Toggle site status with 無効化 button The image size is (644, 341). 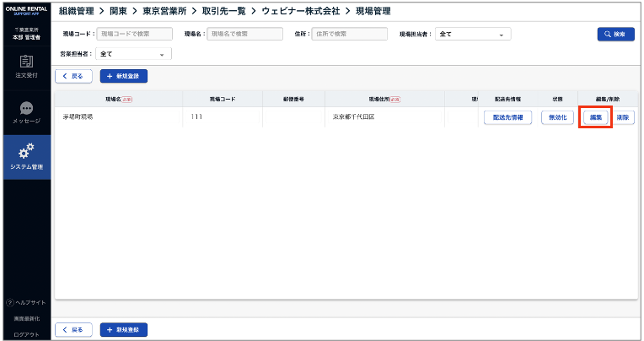click(558, 117)
